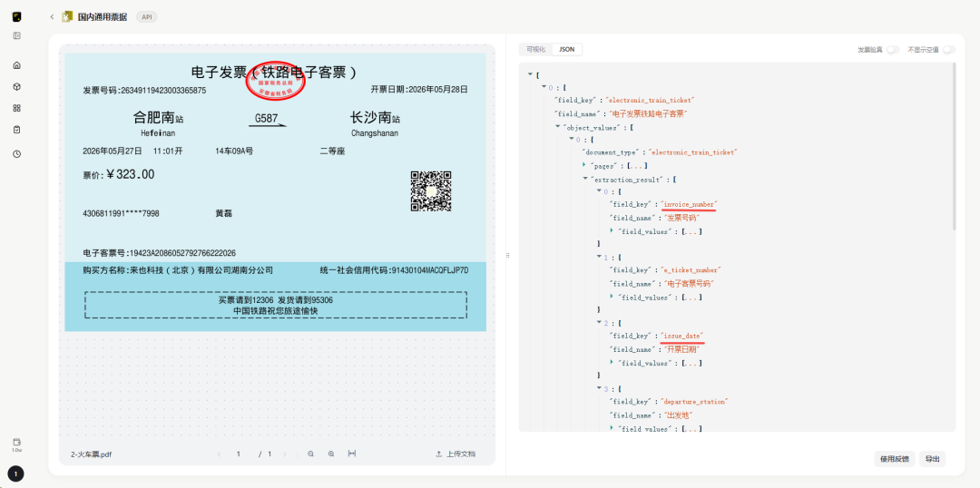
Task: Click the wallet icon above 1.0w
Action: coord(17,442)
